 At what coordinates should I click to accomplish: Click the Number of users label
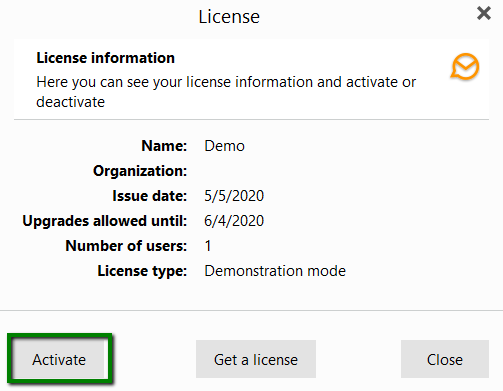126,246
